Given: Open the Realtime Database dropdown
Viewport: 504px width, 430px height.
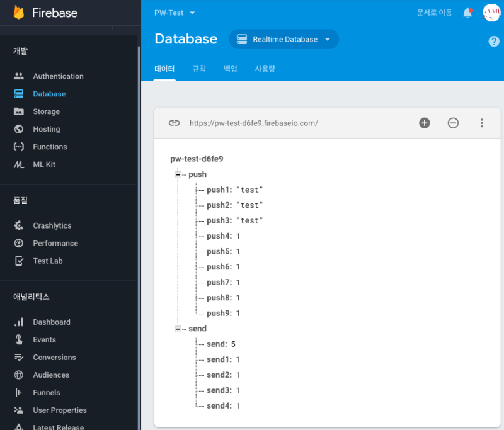Looking at the screenshot, I should [283, 39].
